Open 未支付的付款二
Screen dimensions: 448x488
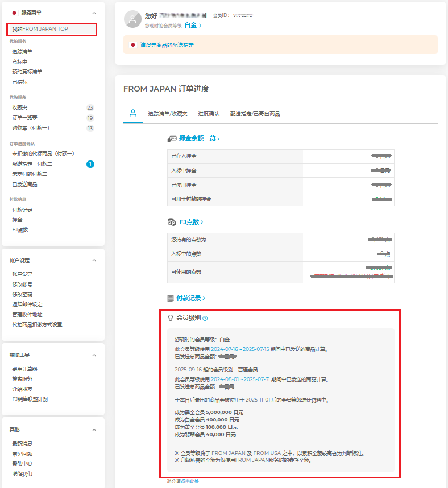tap(30, 174)
